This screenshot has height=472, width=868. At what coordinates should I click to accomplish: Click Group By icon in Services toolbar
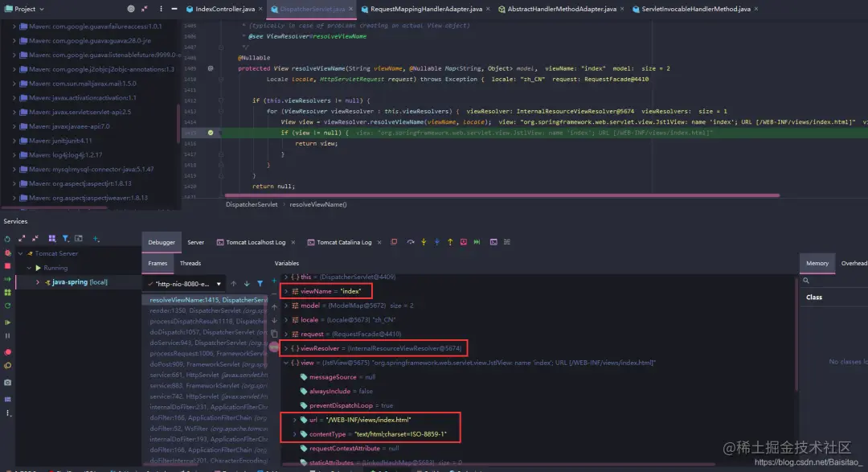[x=52, y=239]
